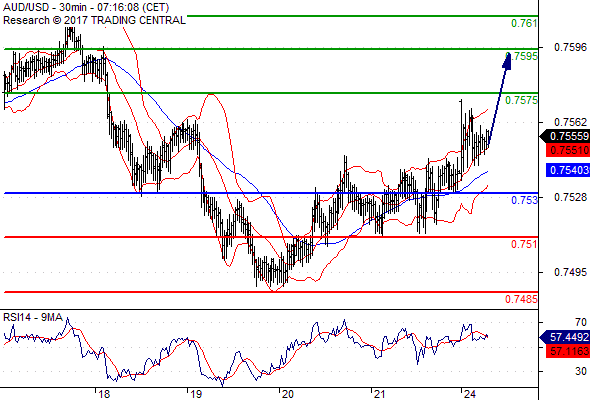
Task: Click the red 0.7485 support label
Action: click(x=522, y=299)
